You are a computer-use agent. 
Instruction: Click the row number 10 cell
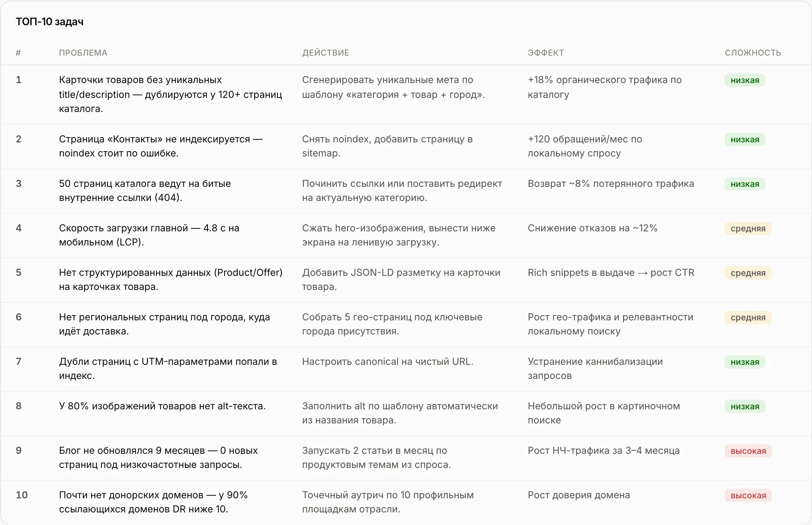coord(22,495)
